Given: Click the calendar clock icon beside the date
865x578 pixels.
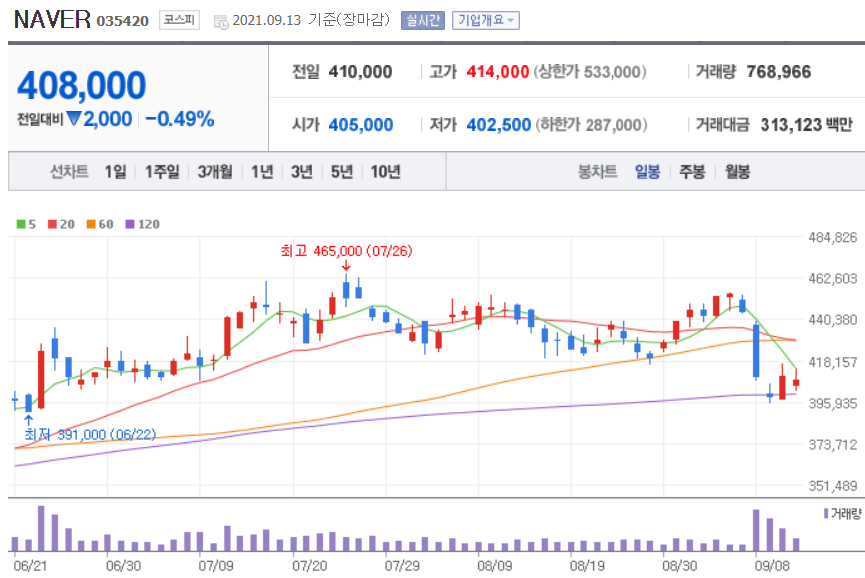Looking at the screenshot, I should 221,22.
